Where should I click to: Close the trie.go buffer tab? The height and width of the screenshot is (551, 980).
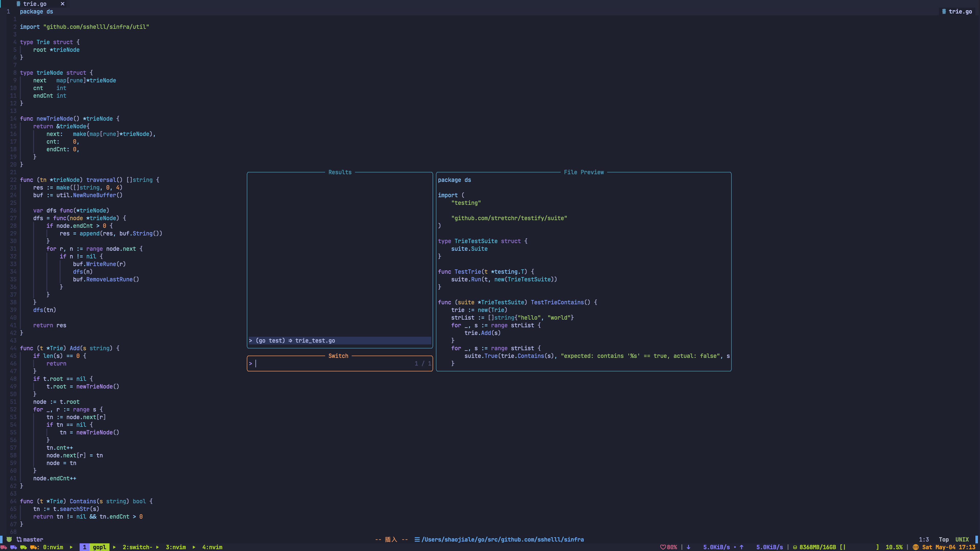tap(62, 4)
